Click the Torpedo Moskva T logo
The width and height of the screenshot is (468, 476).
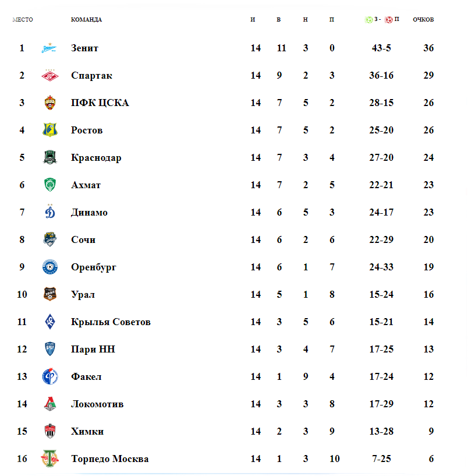pyautogui.click(x=49, y=459)
